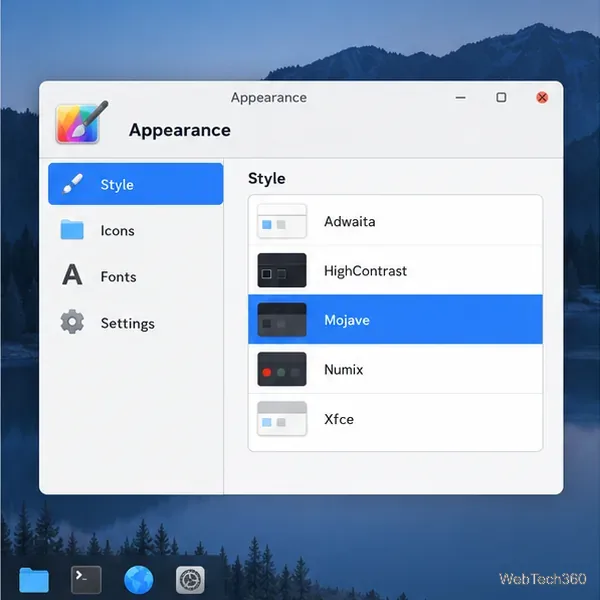Click the Appearance app icon in header
The image size is (600, 600).
[x=82, y=122]
